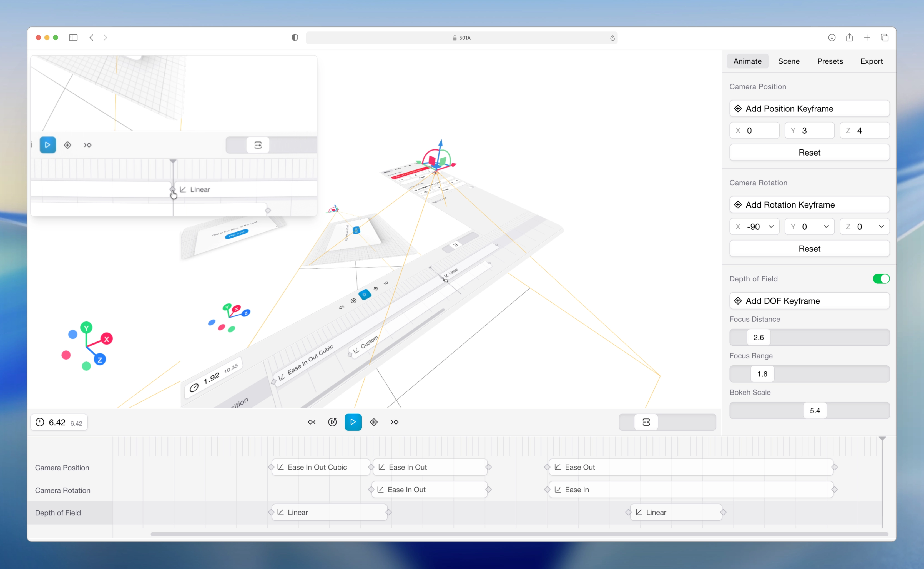This screenshot has width=924, height=569.
Task: Select the second Linear Depth of Field clip
Action: coord(676,513)
